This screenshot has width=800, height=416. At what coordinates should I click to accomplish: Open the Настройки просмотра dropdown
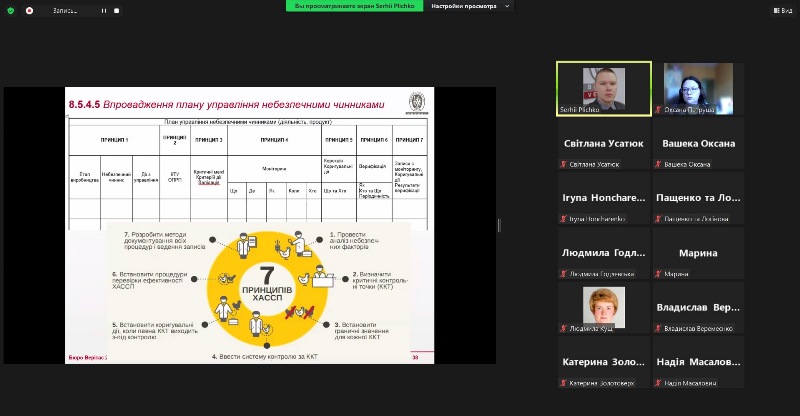[x=469, y=6]
